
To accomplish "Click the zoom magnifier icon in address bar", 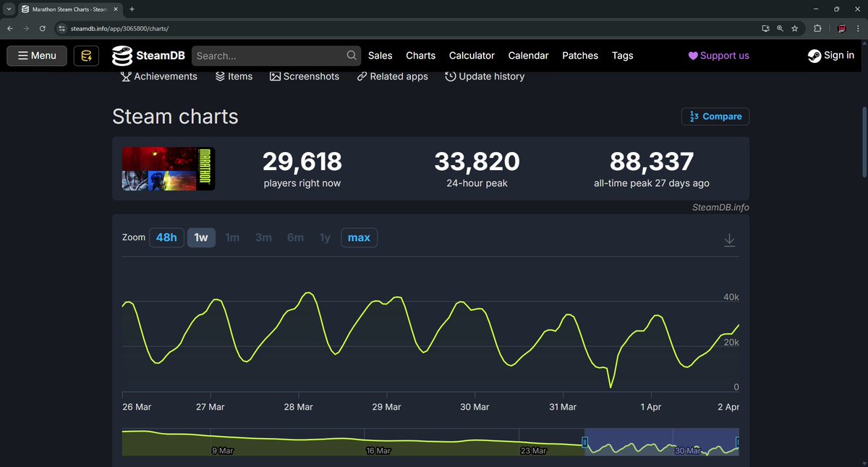I will 780,28.
